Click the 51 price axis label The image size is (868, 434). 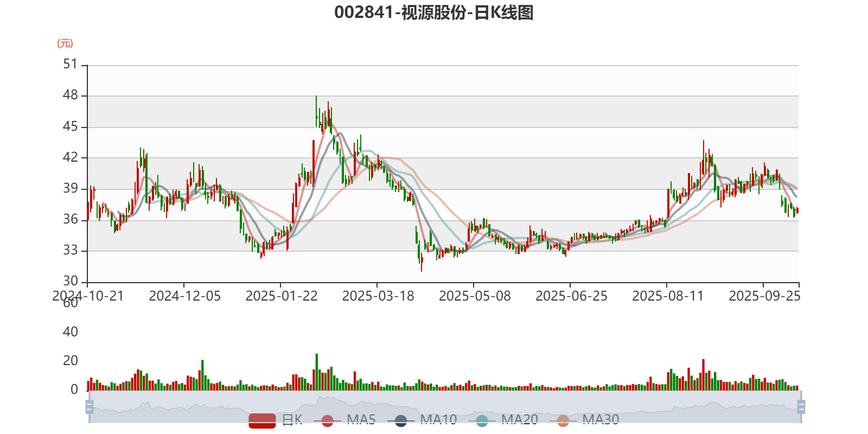click(x=71, y=65)
